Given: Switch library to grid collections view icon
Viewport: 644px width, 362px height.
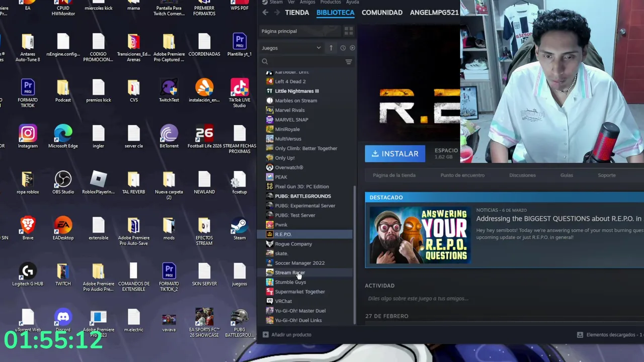Looking at the screenshot, I should click(x=349, y=31).
